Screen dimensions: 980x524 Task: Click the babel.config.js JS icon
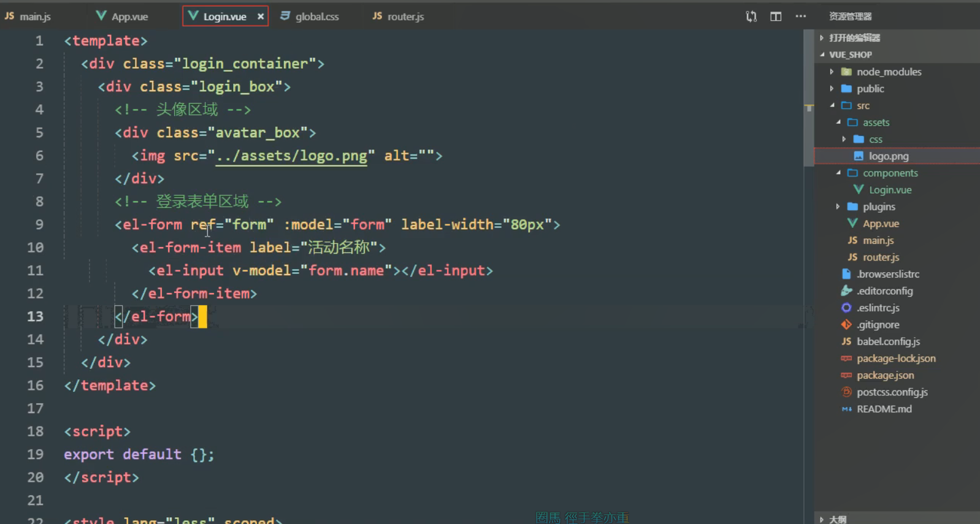click(x=846, y=341)
